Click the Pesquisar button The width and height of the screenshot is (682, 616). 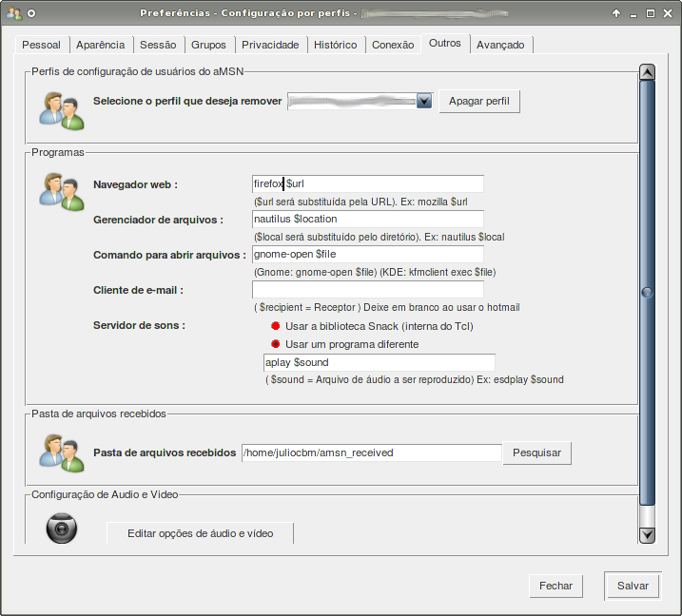(x=536, y=453)
